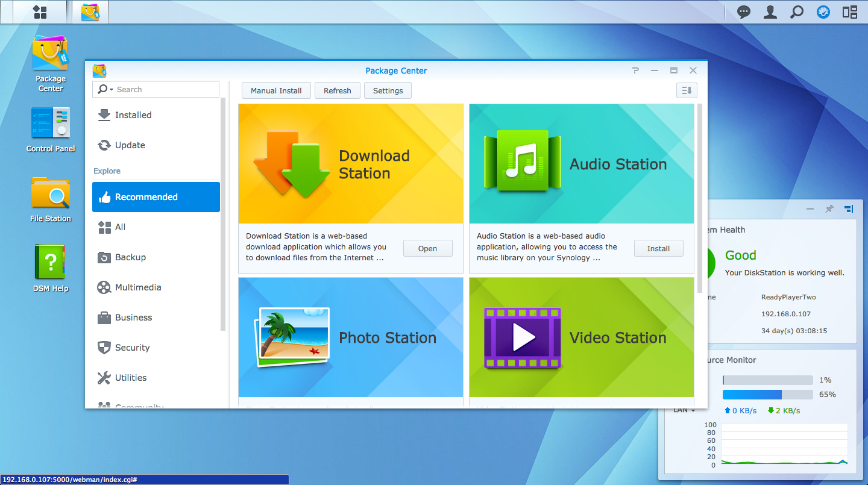Click the Manual Install button
Viewport: 868px width, 485px height.
(x=276, y=90)
